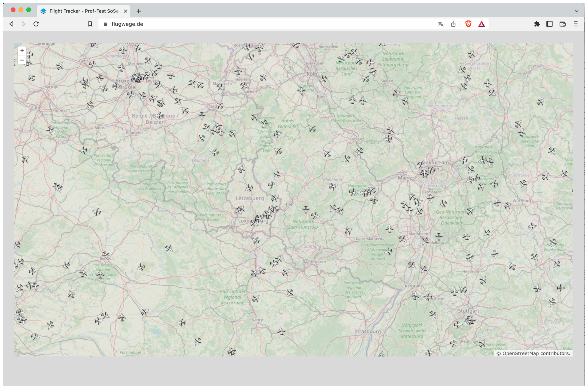This screenshot has height=389, width=588.
Task: Open Brave Shields lion icon
Action: click(x=468, y=24)
